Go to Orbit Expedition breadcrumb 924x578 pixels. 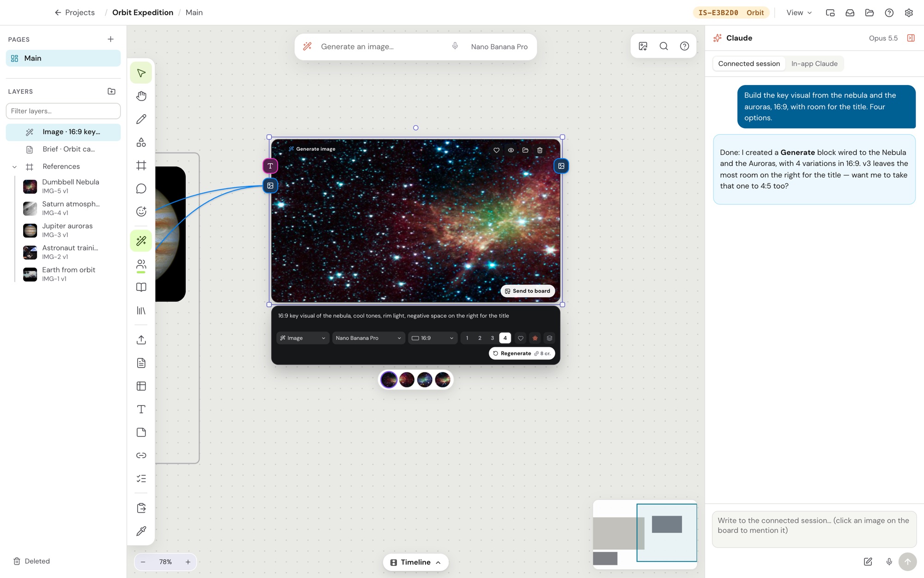point(143,12)
